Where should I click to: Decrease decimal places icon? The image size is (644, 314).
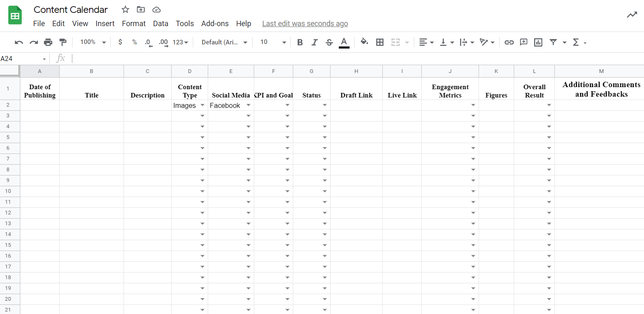[x=148, y=42]
